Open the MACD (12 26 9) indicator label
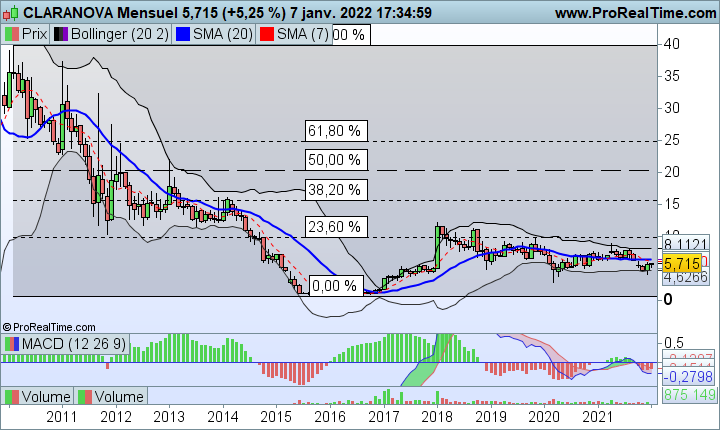 [73, 344]
